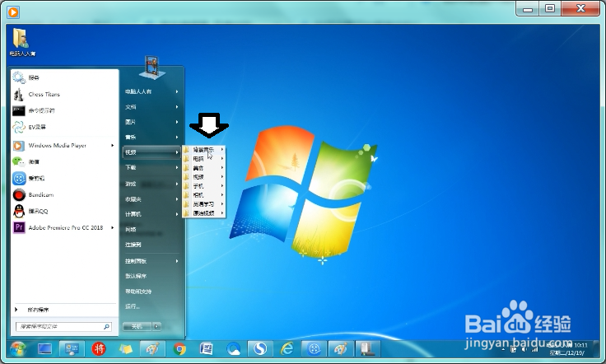Image resolution: width=606 pixels, height=364 pixels.
Task: Open the 背景音乐 folder in the videos submenu
Action: 203,150
